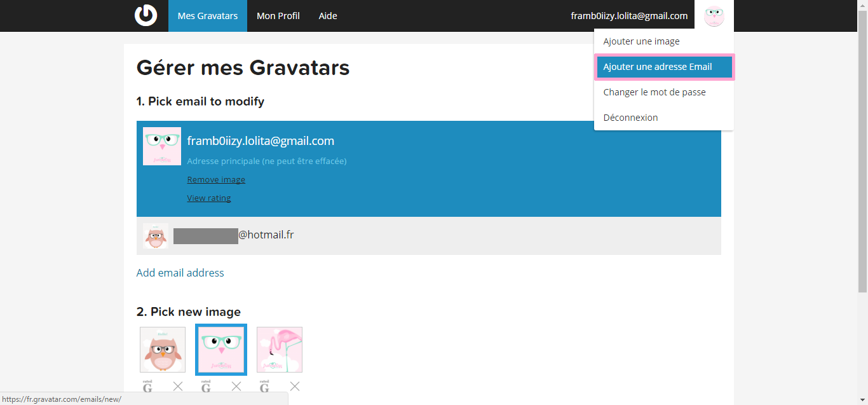868x405 pixels.
Task: Open the Aide menu item
Action: pyautogui.click(x=328, y=16)
